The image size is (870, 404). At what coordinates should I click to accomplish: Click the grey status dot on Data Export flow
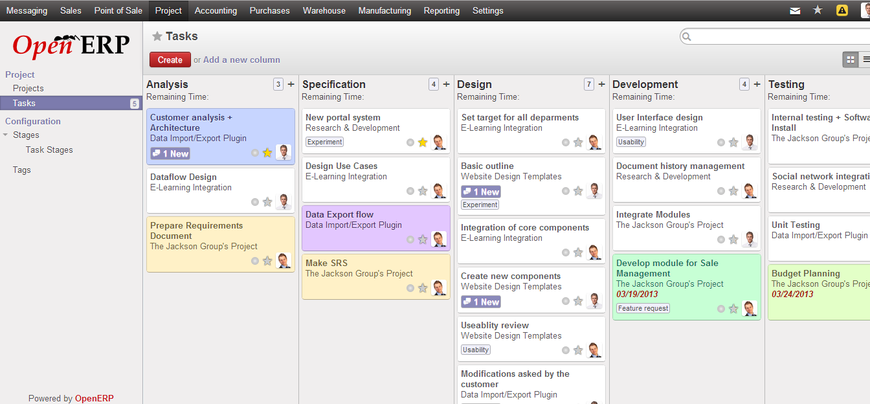pyautogui.click(x=410, y=240)
